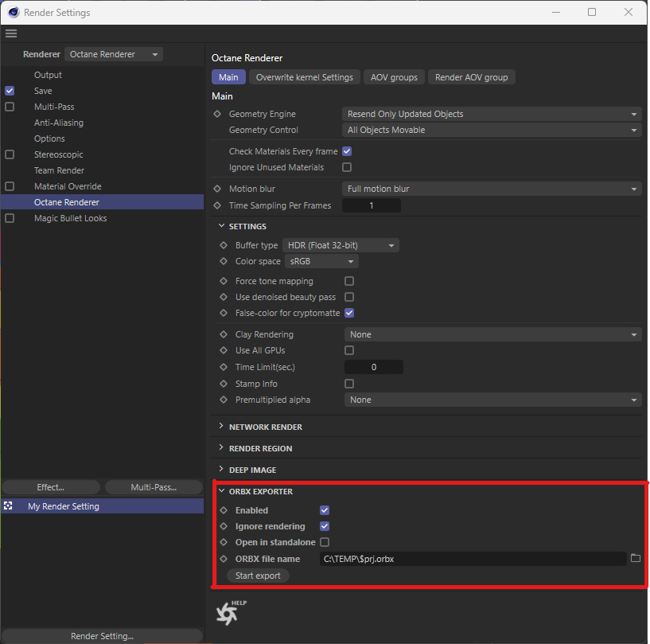Switch to the Main tab

tap(229, 77)
